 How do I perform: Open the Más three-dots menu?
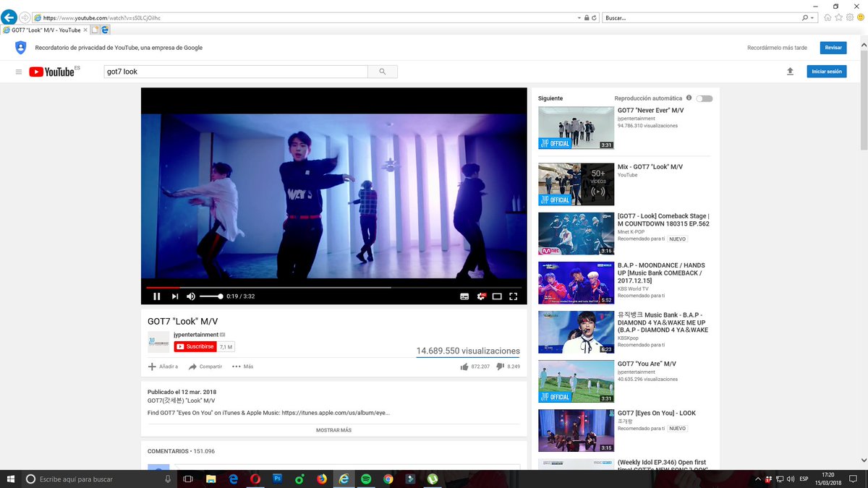point(242,367)
